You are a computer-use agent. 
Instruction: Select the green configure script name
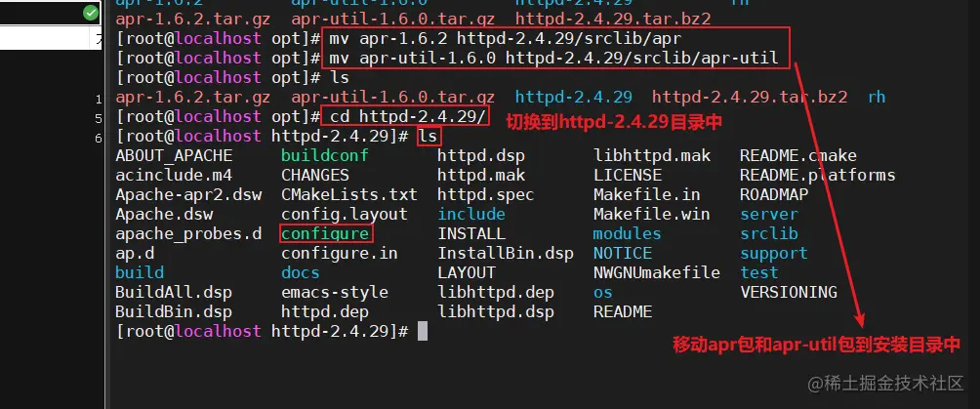pyautogui.click(x=325, y=234)
